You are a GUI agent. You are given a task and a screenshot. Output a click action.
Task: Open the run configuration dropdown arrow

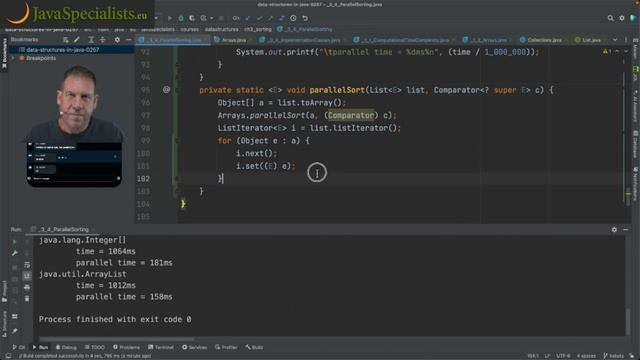(156, 18)
